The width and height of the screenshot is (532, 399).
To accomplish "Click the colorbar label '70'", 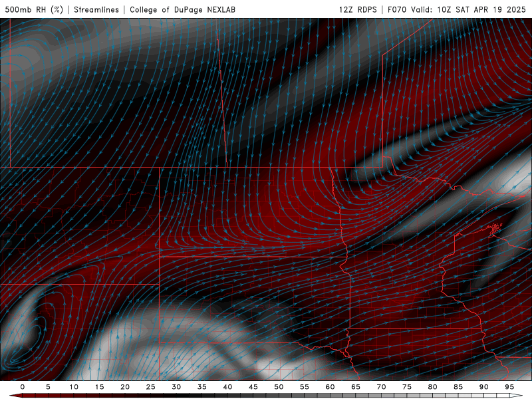I will point(381,387).
